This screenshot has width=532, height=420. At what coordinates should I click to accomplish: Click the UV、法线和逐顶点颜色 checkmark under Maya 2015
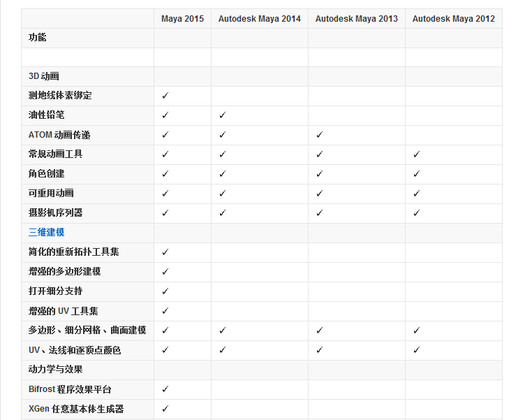[165, 350]
